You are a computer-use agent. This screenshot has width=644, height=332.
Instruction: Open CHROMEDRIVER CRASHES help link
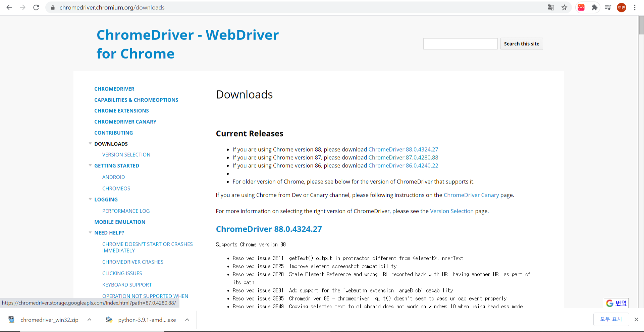click(x=133, y=262)
